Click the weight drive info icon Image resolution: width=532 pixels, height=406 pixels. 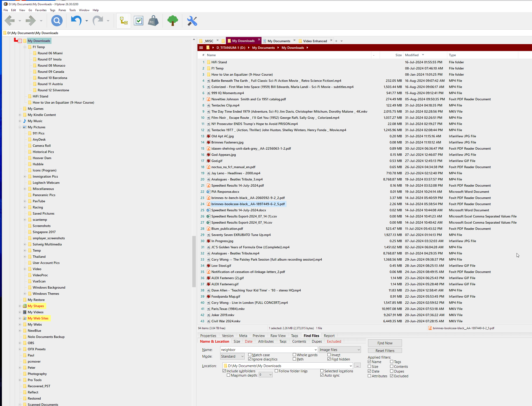(x=153, y=21)
